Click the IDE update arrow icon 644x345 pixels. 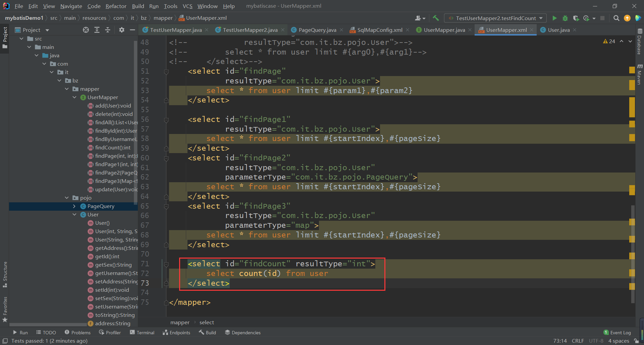(x=627, y=18)
